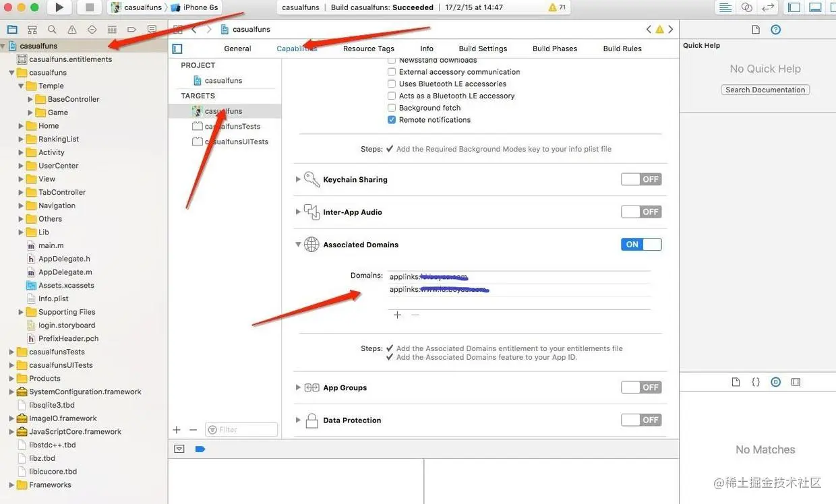Screen dimensions: 836x504
Task: Open the Project navigator folder icon
Action: [11, 30]
